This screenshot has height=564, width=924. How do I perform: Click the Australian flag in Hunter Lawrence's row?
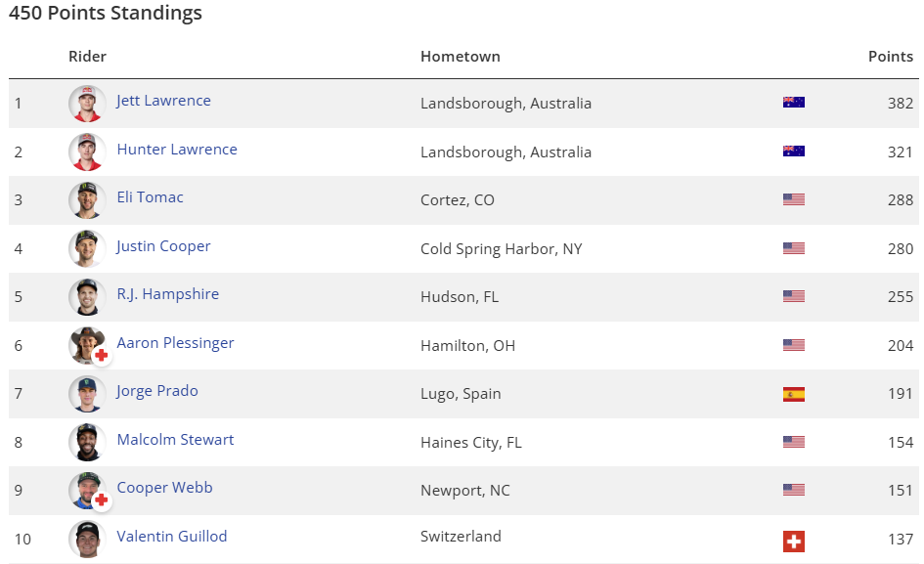pos(793,152)
